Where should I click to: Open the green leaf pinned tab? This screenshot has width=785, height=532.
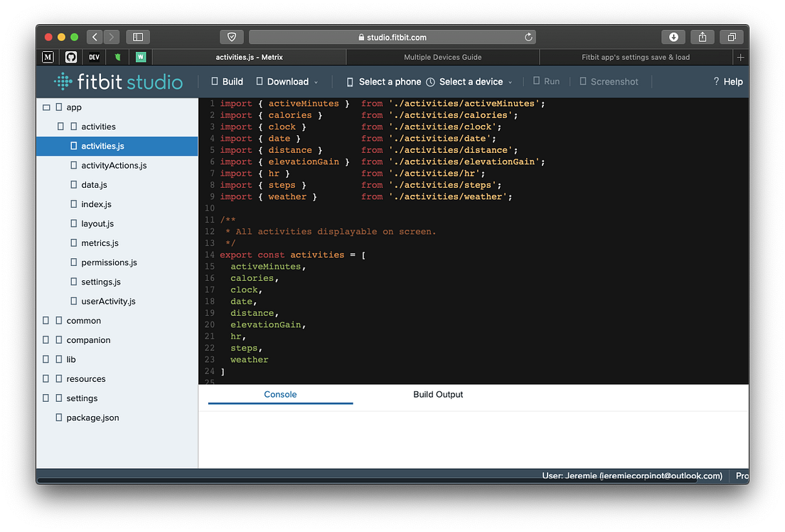pos(117,57)
